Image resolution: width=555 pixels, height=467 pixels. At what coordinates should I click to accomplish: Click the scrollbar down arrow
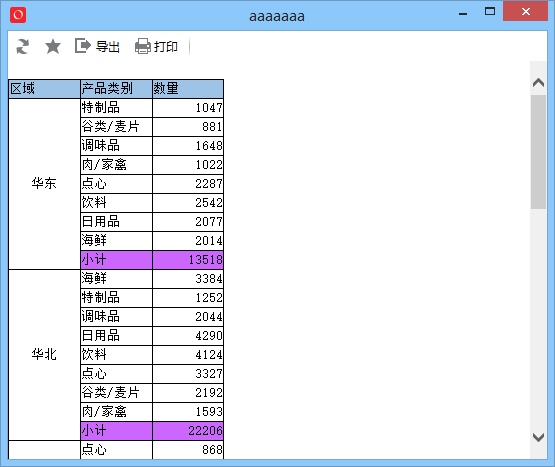538,438
